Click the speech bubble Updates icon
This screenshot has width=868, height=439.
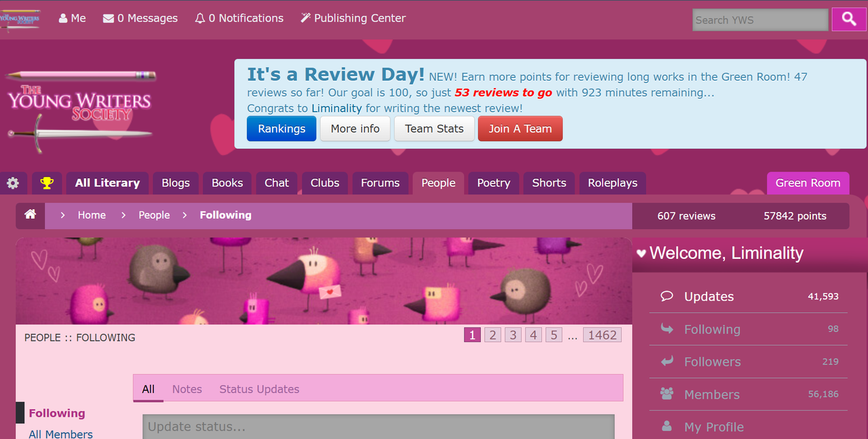(667, 296)
